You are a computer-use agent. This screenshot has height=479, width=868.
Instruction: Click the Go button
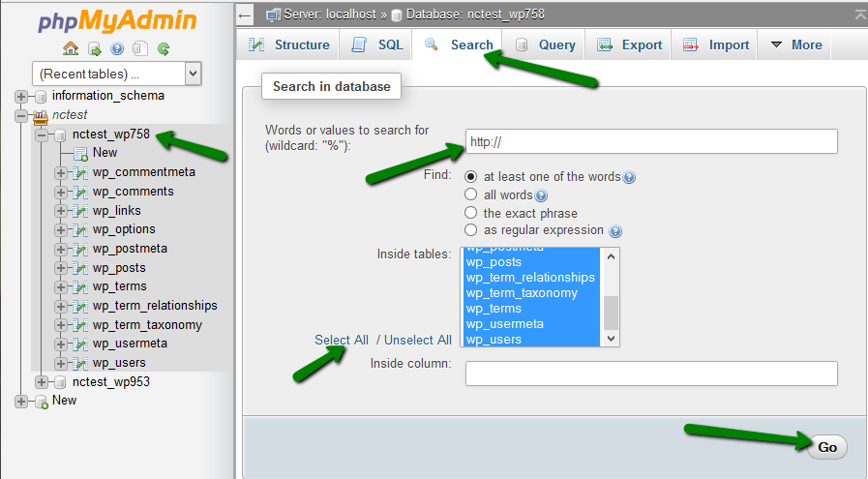click(x=827, y=447)
